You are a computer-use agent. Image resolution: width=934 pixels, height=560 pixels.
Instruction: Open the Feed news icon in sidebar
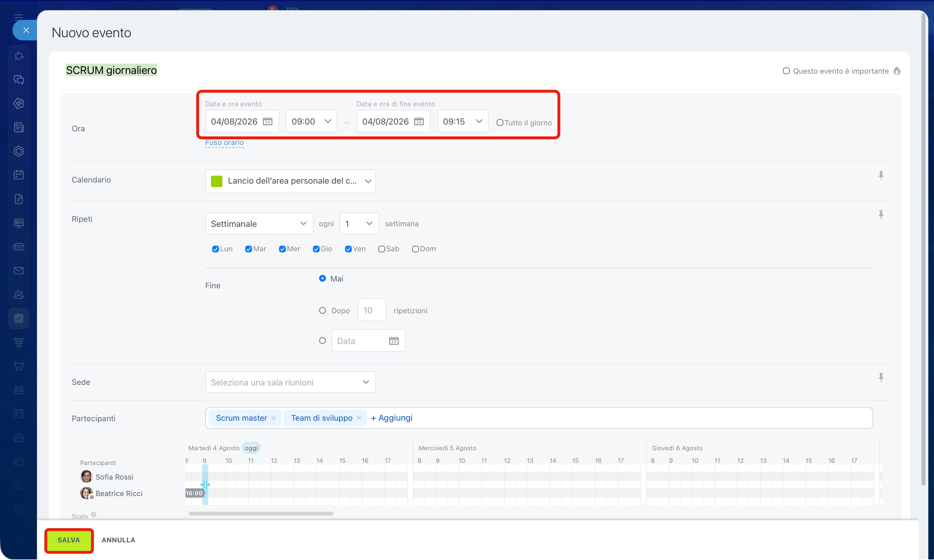18,127
